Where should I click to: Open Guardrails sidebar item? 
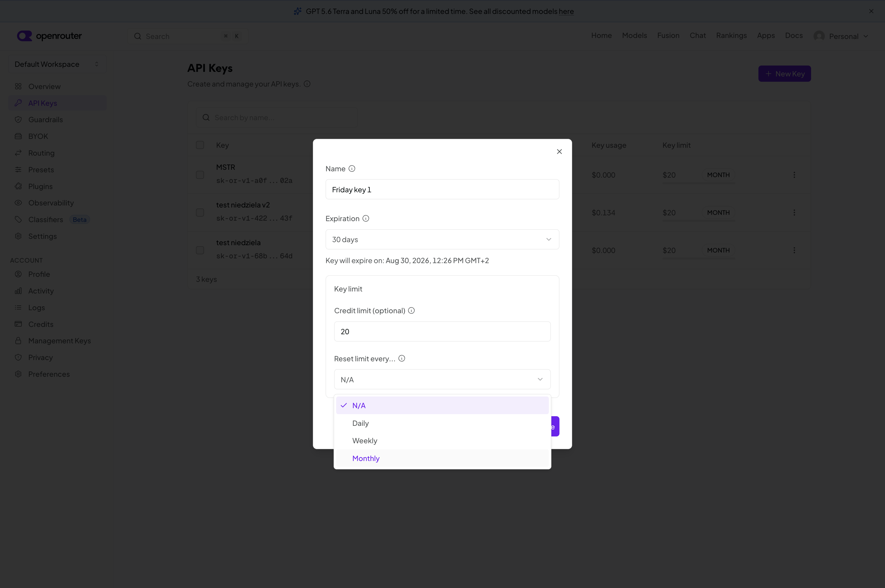coord(57,120)
